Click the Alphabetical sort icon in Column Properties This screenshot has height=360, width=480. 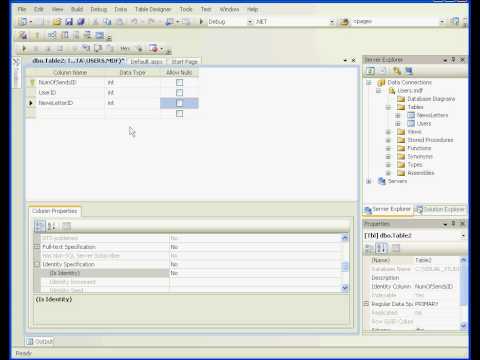[x=51, y=227]
